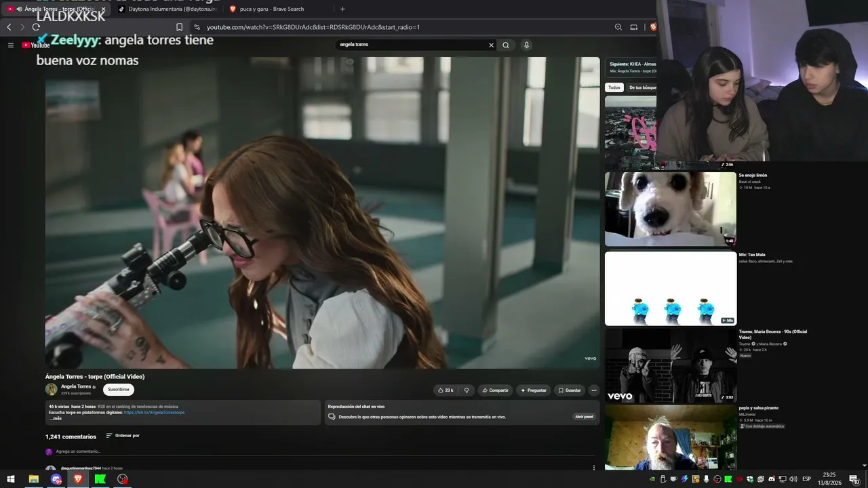Open the options menu on the first comment
The width and height of the screenshot is (868, 488).
594,468
